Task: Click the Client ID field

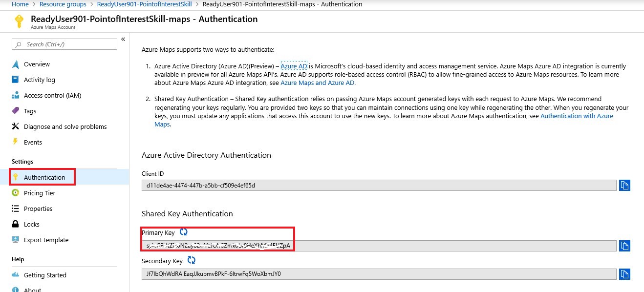Action: pyautogui.click(x=379, y=185)
